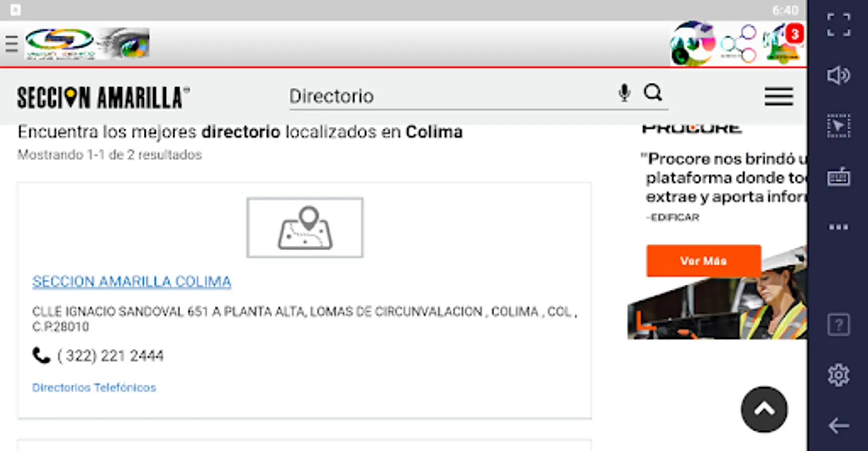Click the orange Ver Más button

click(x=704, y=261)
